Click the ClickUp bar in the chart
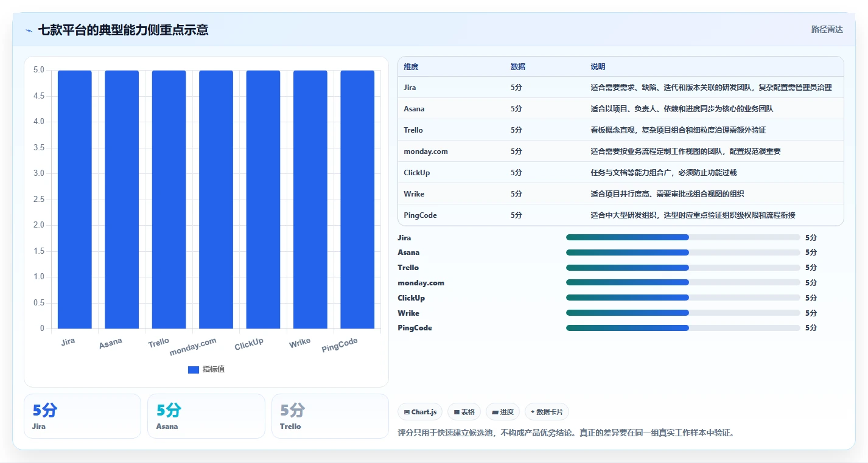Image resolution: width=868 pixels, height=463 pixels. pos(263,200)
